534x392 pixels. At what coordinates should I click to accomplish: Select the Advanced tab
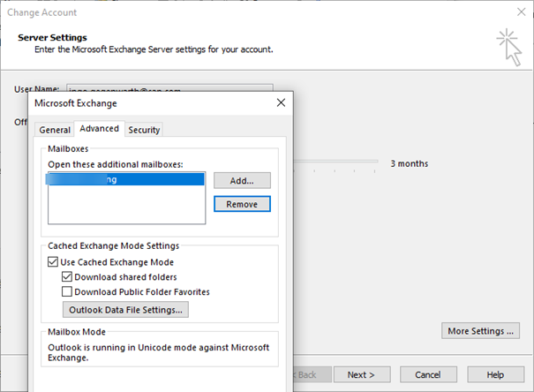pos(99,129)
